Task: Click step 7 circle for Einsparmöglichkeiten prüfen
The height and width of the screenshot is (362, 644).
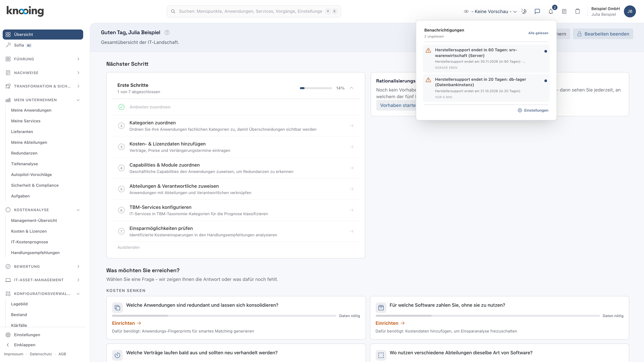Action: [x=121, y=231]
